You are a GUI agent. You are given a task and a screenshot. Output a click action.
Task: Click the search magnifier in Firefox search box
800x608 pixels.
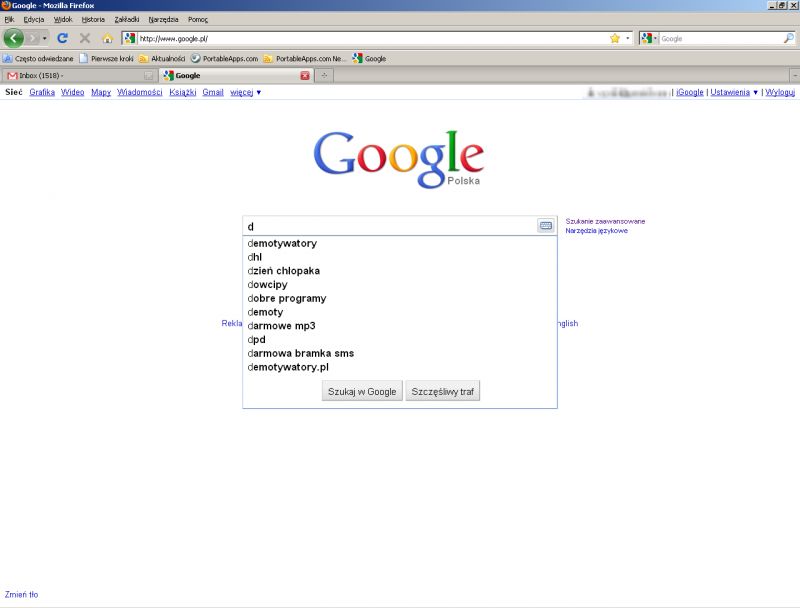coord(788,38)
